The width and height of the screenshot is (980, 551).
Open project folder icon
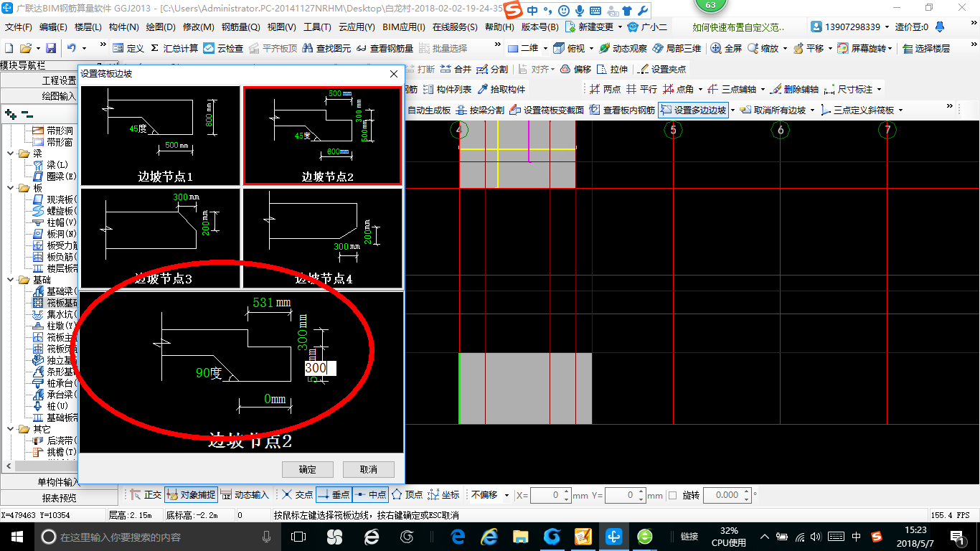(x=25, y=48)
